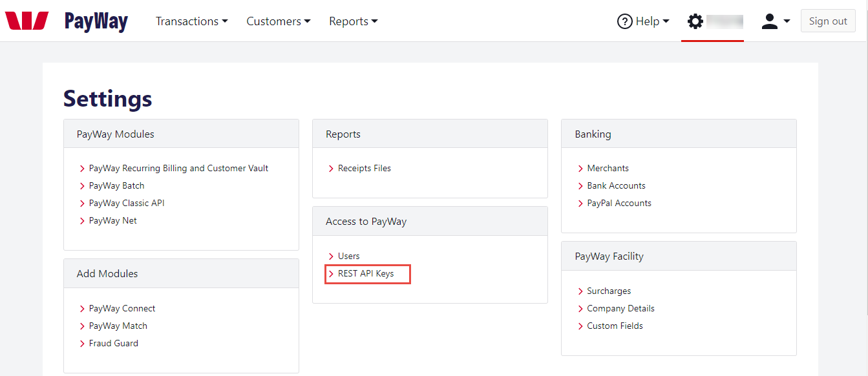
Task: Click the Add Modules panel header
Action: [x=181, y=273]
